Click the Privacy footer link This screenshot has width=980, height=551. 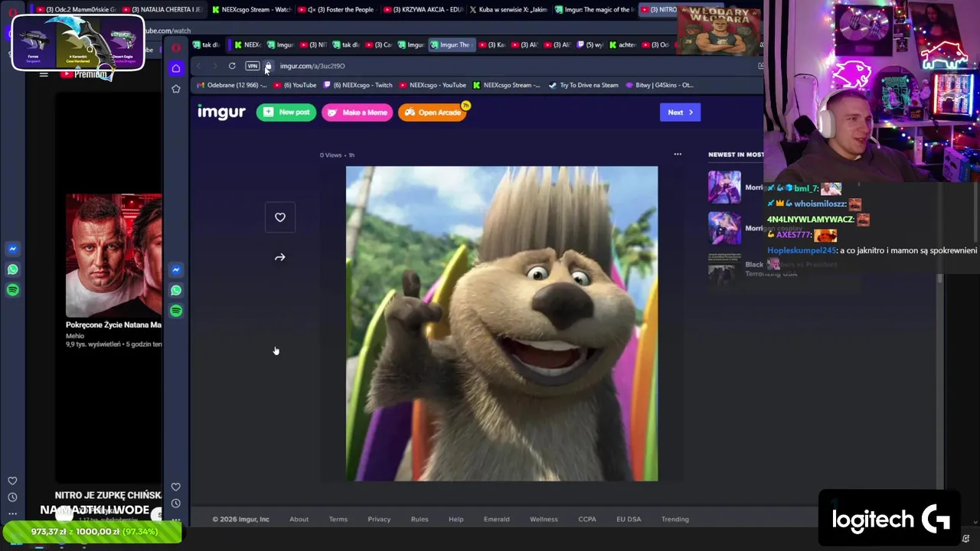point(379,519)
